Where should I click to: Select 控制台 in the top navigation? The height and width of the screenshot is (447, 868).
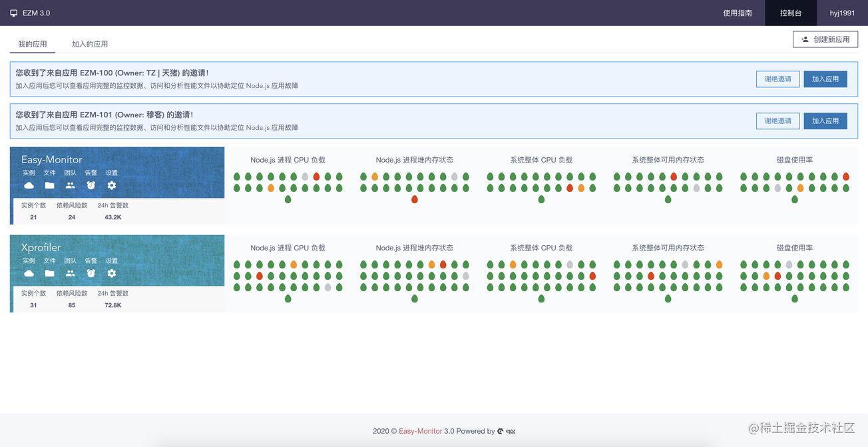pos(790,13)
